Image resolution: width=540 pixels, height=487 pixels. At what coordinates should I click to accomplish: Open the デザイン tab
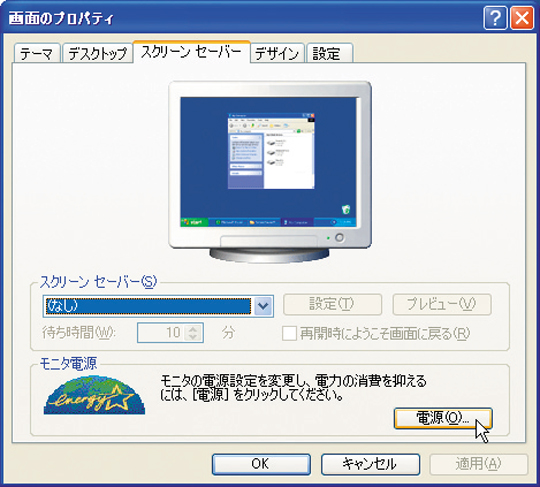pos(277,53)
